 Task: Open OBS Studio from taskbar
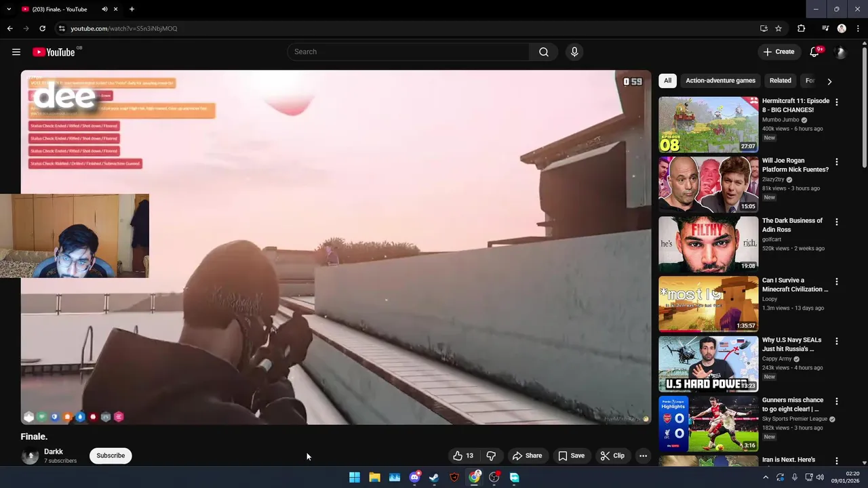coord(494,478)
